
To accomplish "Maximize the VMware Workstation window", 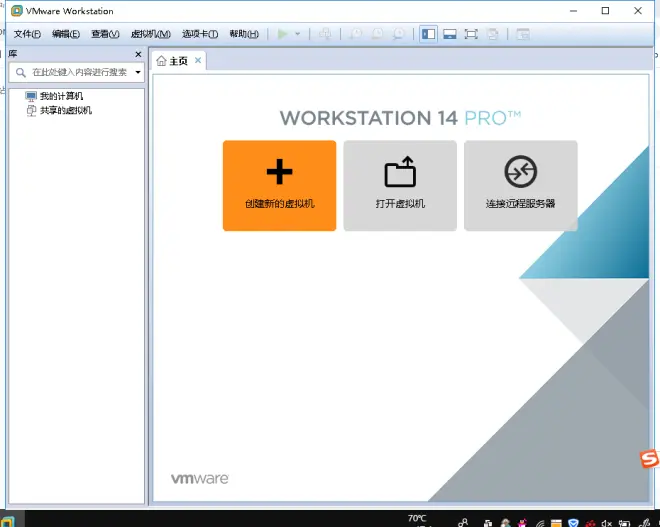I will [605, 11].
